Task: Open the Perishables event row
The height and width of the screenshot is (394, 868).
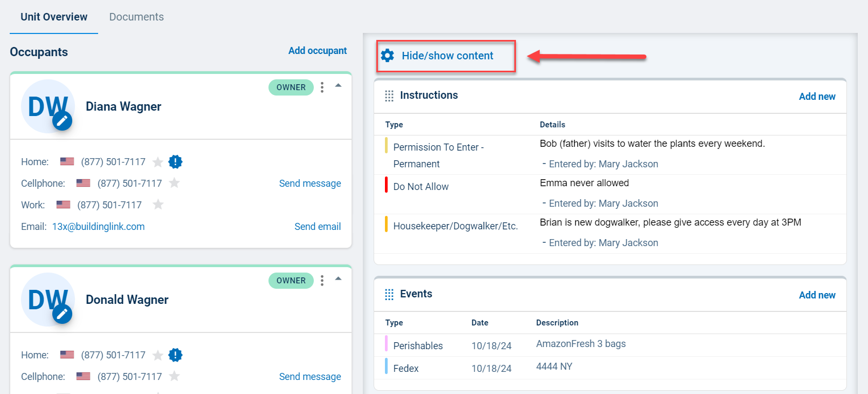Action: point(610,345)
